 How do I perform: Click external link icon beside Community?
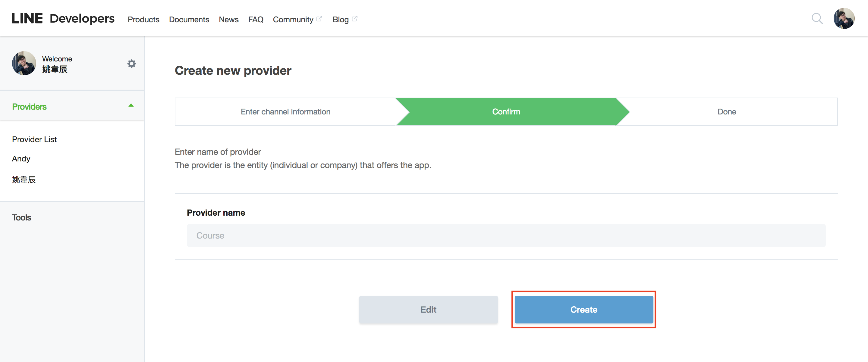tap(319, 19)
